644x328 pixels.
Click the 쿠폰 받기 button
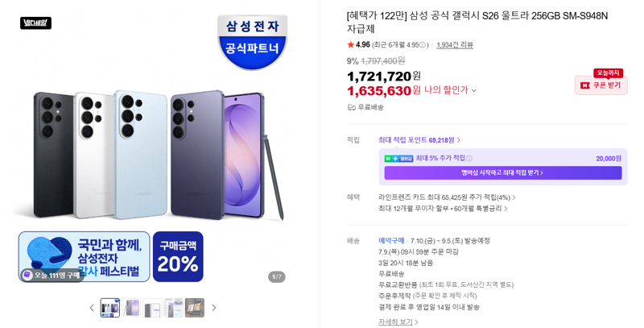pyautogui.click(x=601, y=85)
